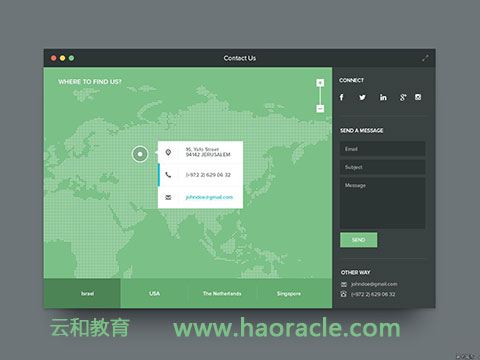This screenshot has height=360, width=480.
Task: Open the Instagram icon
Action: pos(418,97)
